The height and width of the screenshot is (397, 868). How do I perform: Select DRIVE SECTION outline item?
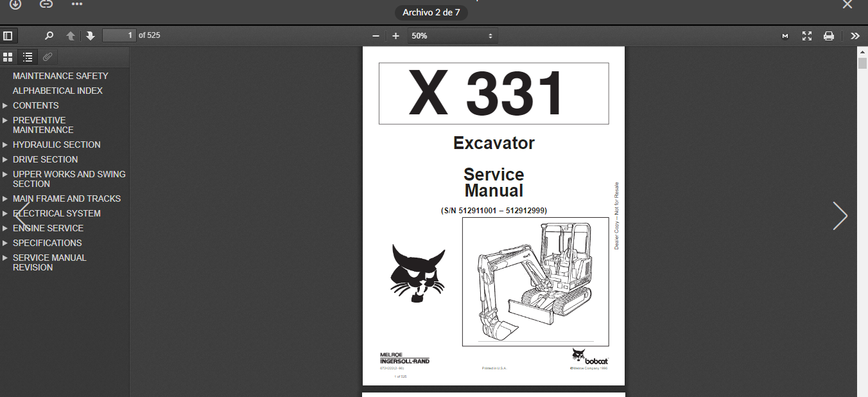pos(46,159)
